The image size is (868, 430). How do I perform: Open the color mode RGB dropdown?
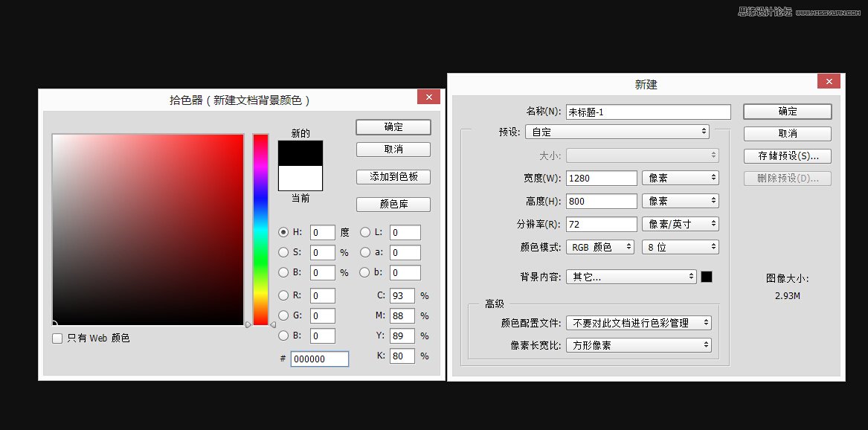pyautogui.click(x=599, y=247)
